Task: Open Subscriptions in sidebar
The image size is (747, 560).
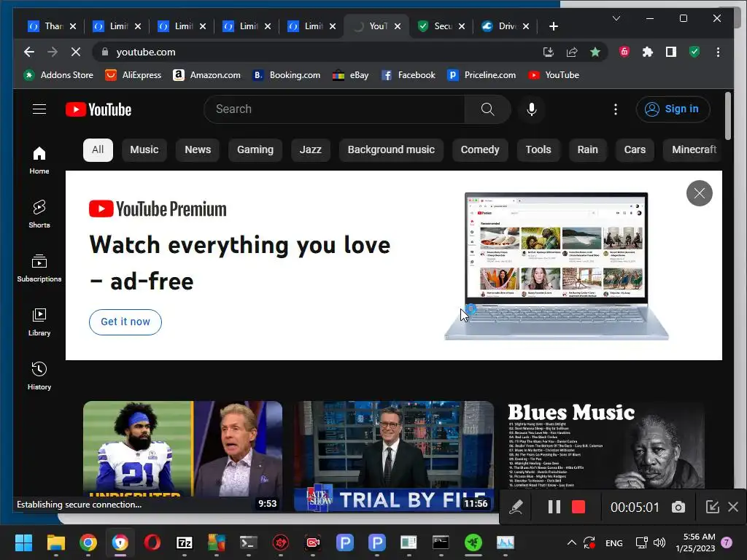Action: (x=39, y=268)
